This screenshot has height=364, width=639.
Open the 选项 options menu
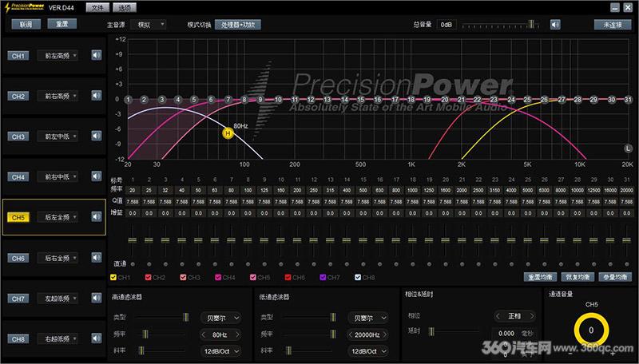[x=125, y=7]
